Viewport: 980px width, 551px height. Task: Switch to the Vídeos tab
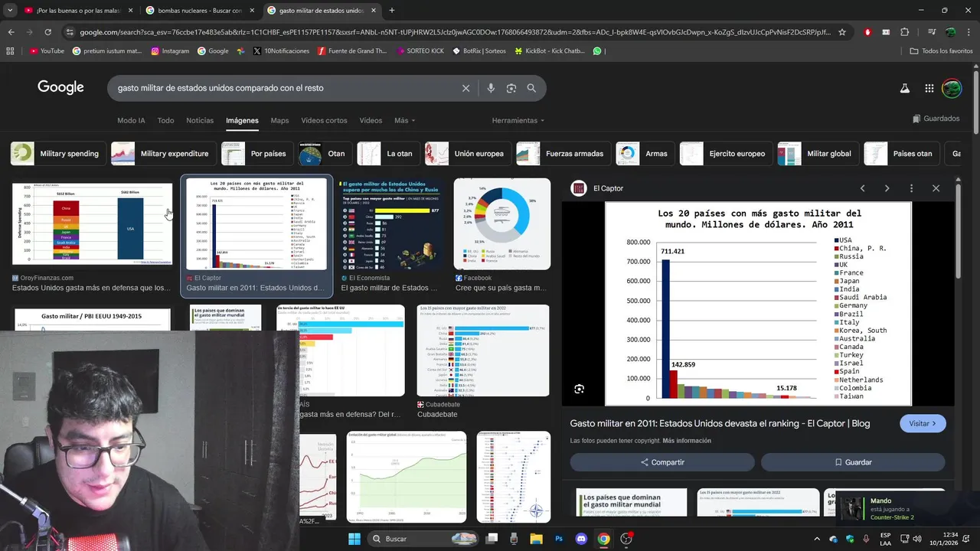pos(371,121)
